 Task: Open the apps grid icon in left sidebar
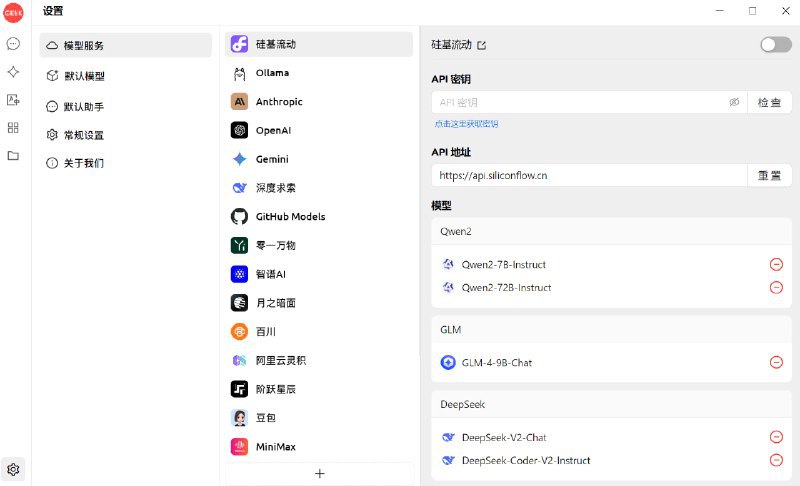(13, 128)
